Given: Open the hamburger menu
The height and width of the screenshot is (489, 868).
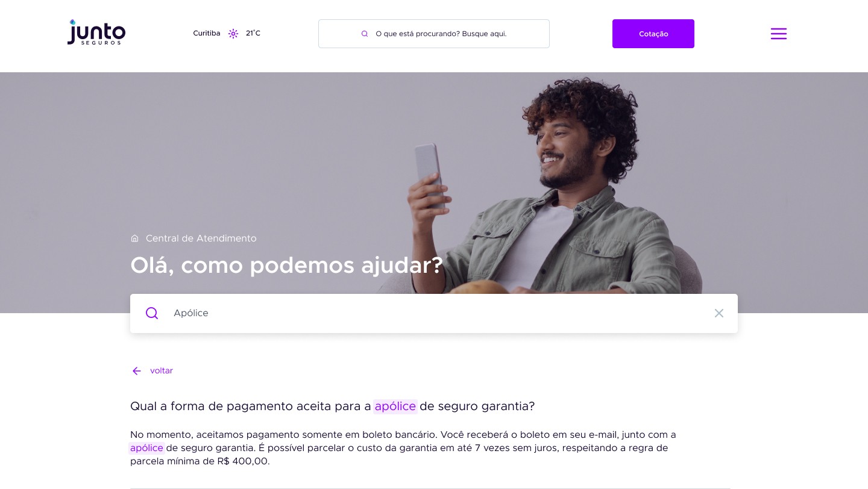Looking at the screenshot, I should pos(778,34).
